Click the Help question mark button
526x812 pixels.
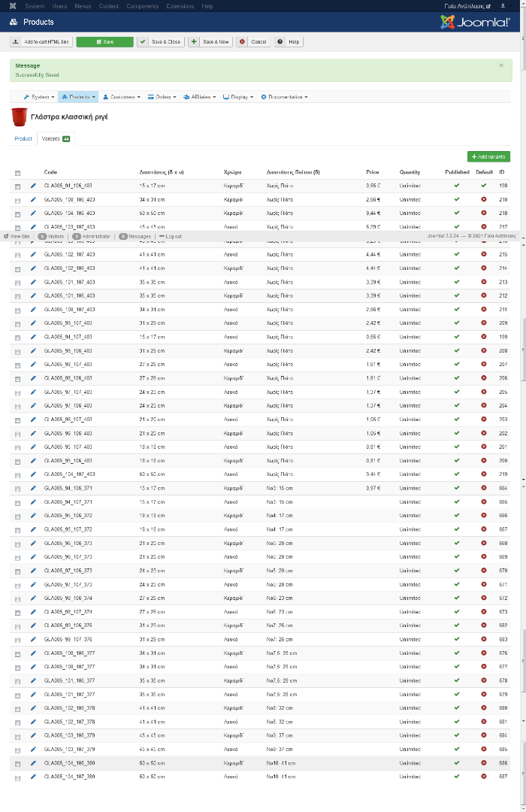click(x=289, y=42)
